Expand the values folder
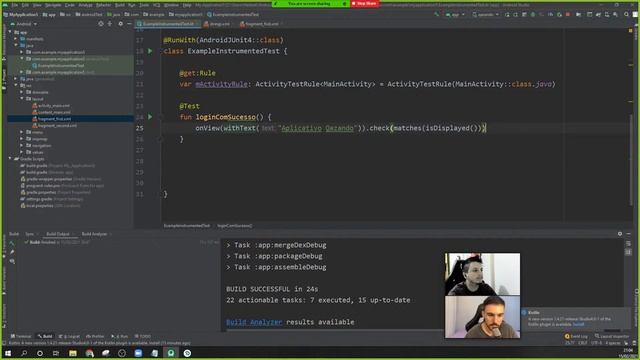 point(22,152)
